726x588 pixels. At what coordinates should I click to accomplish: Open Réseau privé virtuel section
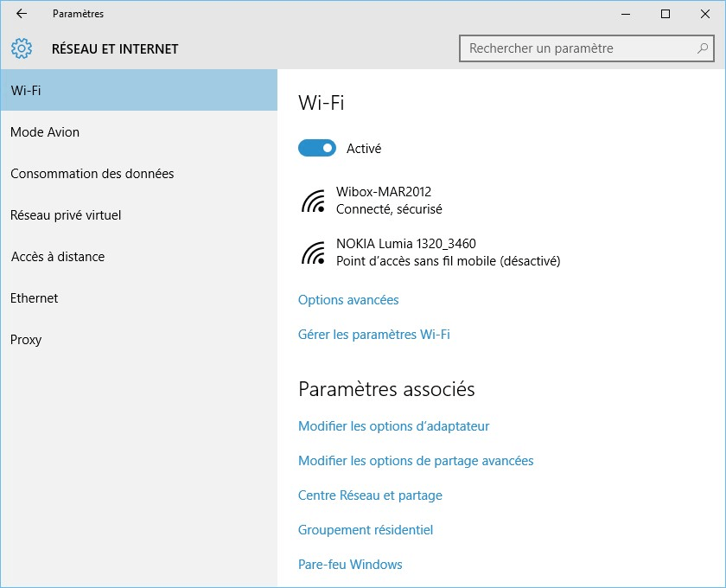click(139, 215)
